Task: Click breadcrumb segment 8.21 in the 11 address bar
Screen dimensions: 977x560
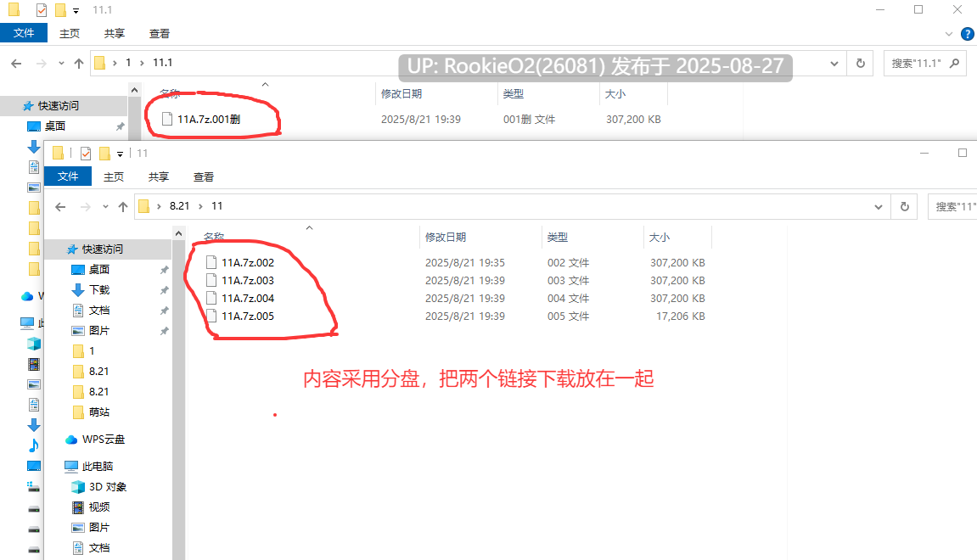Action: [179, 206]
